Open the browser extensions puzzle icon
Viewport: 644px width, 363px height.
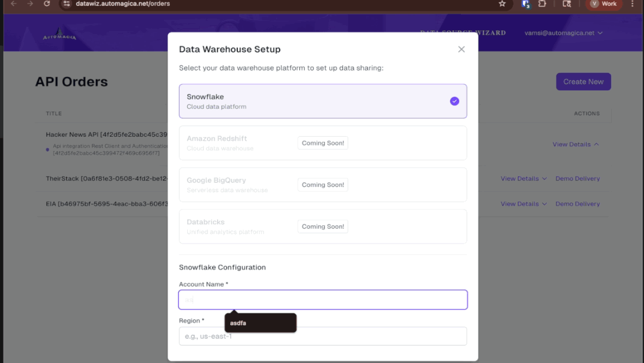542,4
